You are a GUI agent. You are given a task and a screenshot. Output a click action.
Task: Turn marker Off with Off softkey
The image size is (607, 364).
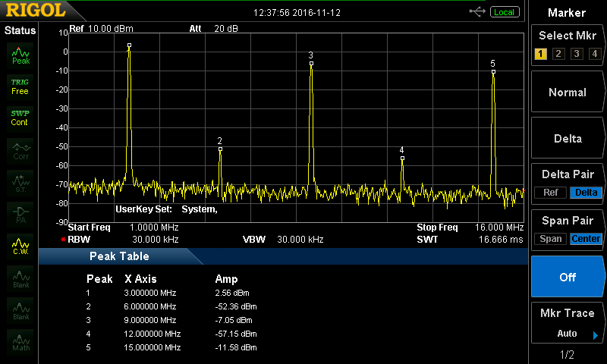point(568,277)
